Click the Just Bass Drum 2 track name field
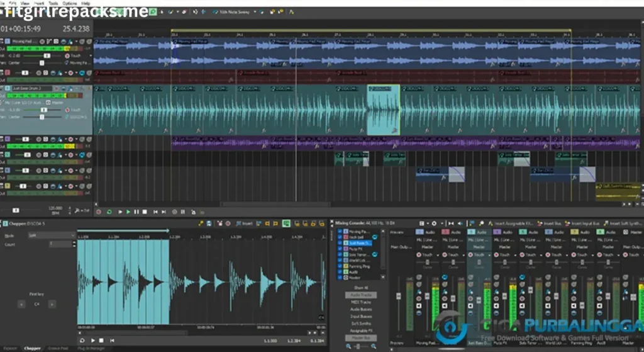The width and height of the screenshot is (644, 352). (x=32, y=88)
